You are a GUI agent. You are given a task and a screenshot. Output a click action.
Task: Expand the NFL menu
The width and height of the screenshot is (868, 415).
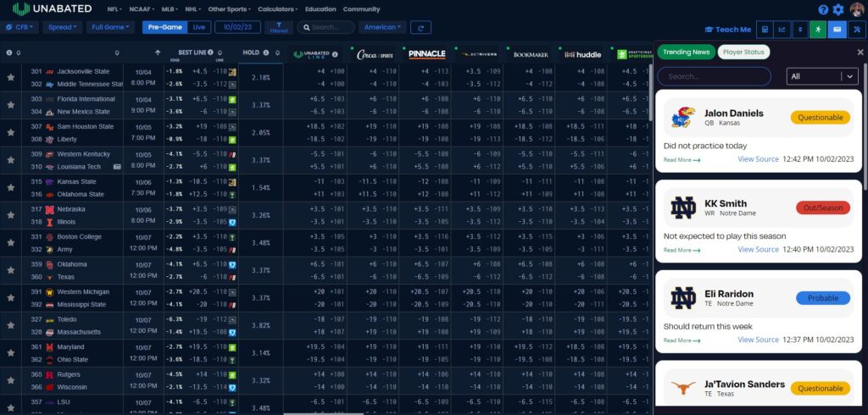115,9
